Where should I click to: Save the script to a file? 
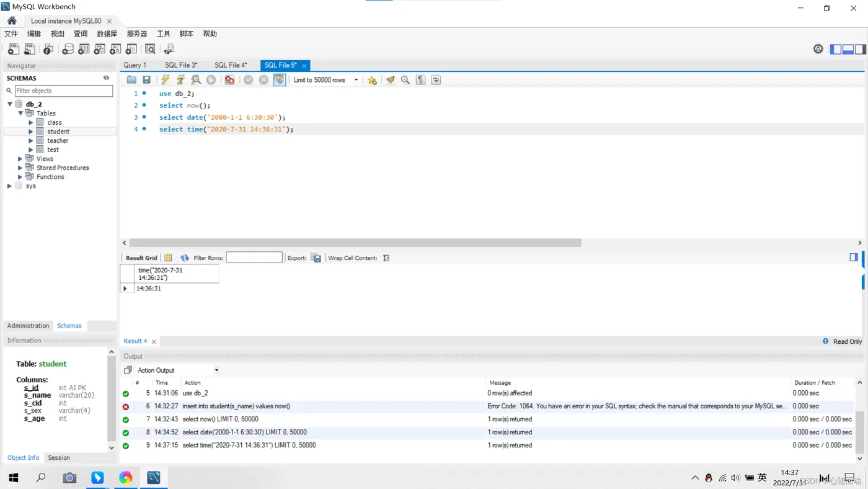[146, 80]
